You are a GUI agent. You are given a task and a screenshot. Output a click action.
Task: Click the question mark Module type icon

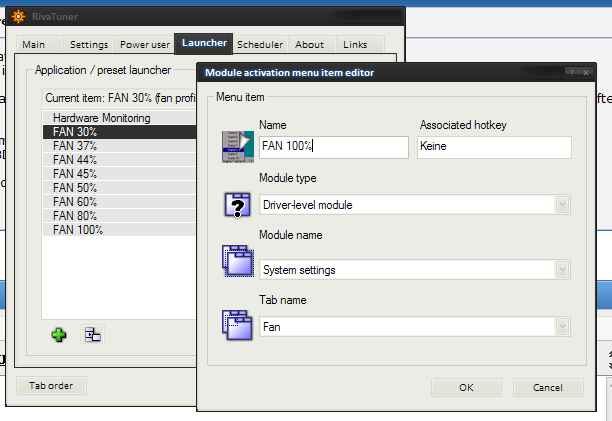(237, 205)
